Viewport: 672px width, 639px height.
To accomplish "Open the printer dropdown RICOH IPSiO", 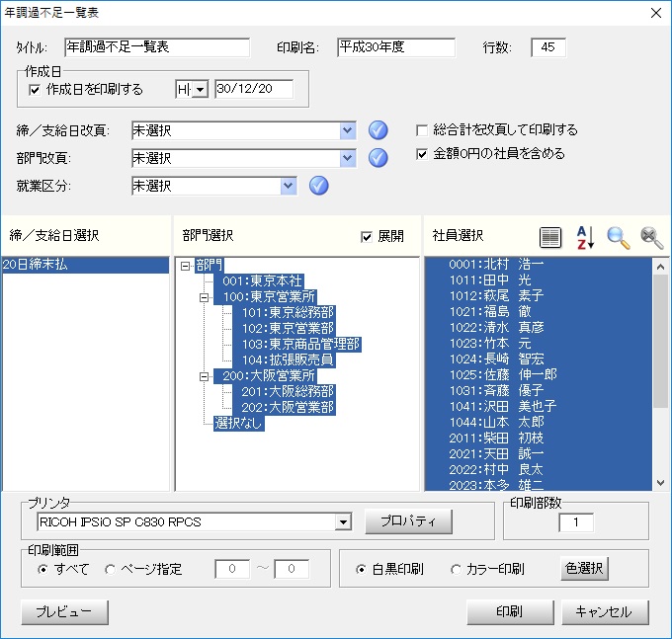I will 343,522.
